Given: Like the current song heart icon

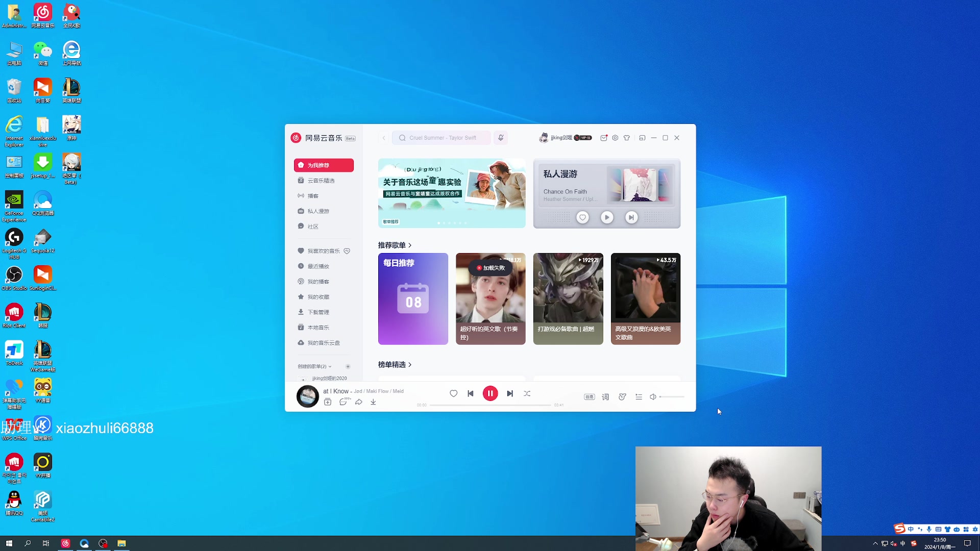Looking at the screenshot, I should 453,393.
